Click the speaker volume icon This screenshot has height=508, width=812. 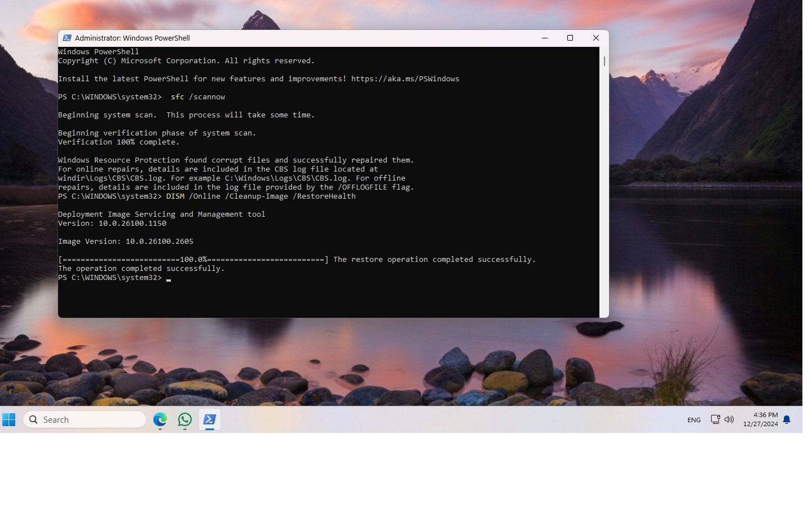(x=729, y=419)
